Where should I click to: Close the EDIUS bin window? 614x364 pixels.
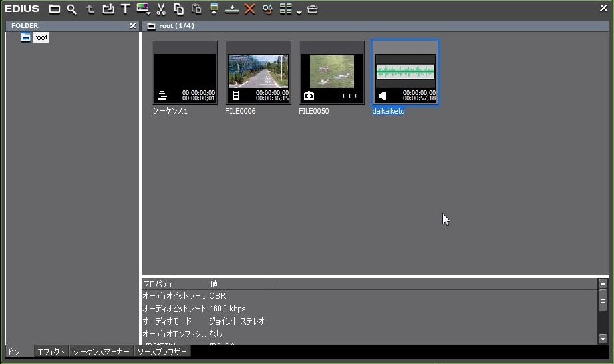[x=603, y=8]
